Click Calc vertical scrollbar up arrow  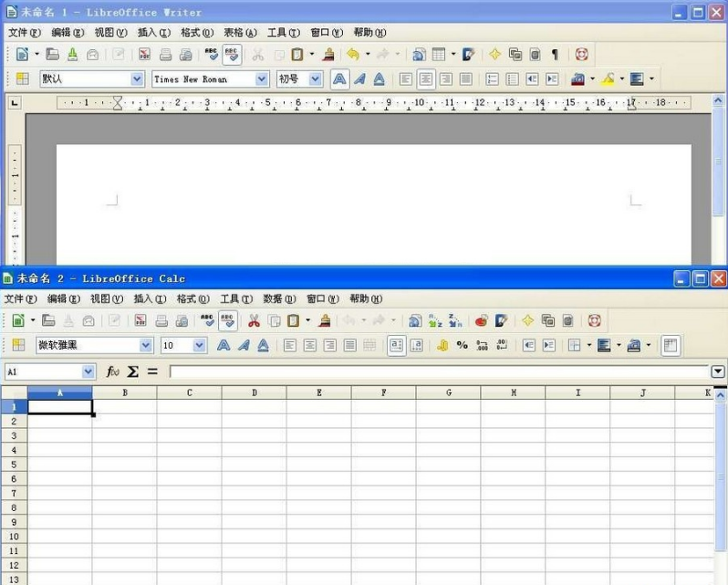720,395
